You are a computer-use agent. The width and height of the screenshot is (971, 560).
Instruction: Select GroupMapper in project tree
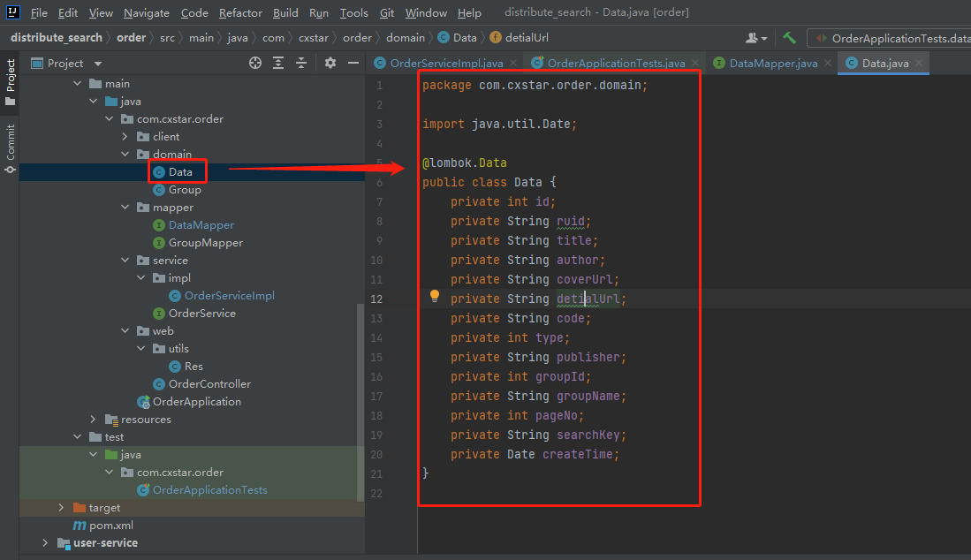(206, 243)
